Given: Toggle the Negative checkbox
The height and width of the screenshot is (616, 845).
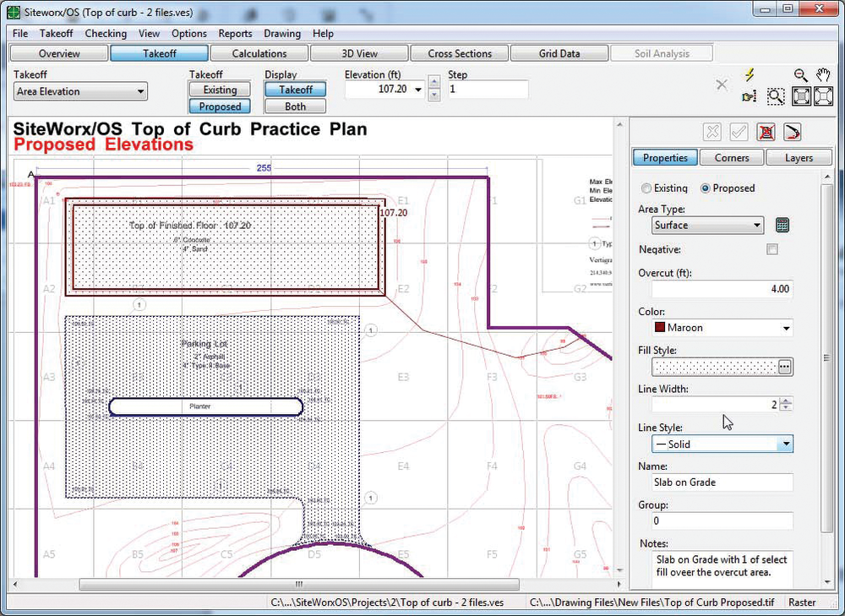Looking at the screenshot, I should [x=772, y=249].
